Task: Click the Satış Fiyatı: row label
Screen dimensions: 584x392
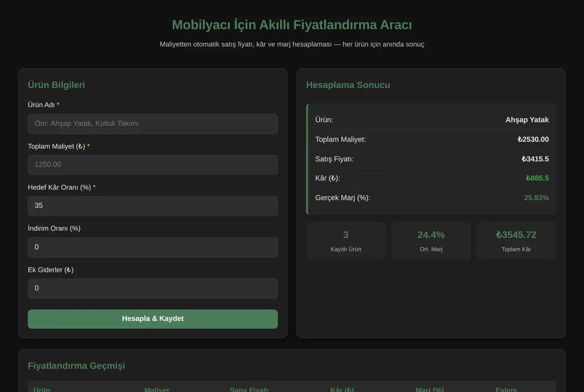Action: [x=334, y=159]
